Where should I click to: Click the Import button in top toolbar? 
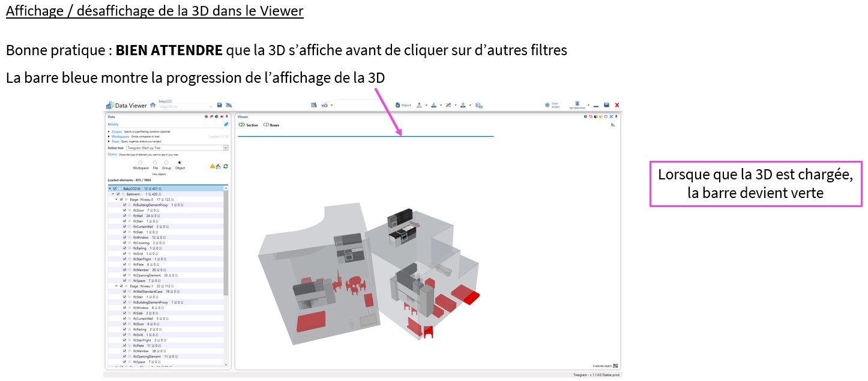click(x=403, y=105)
